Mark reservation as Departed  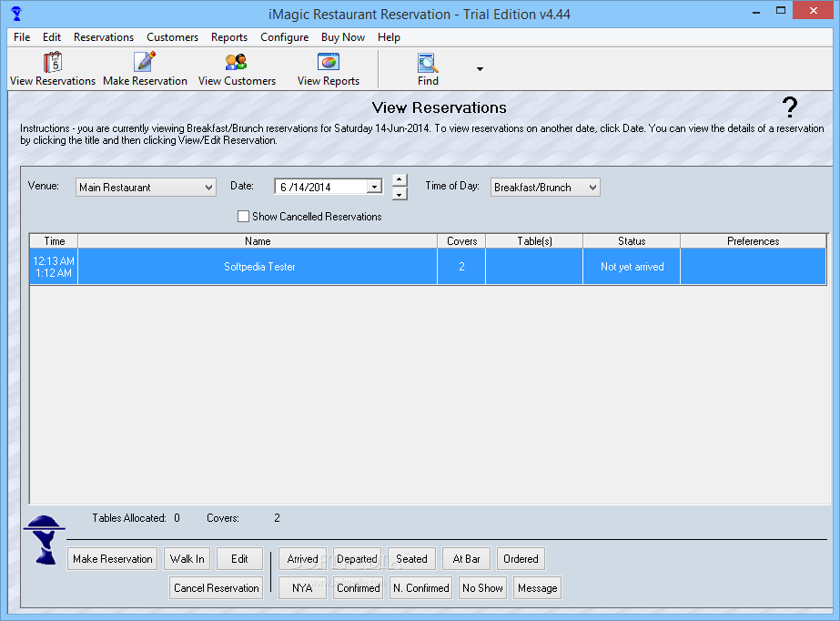358,559
